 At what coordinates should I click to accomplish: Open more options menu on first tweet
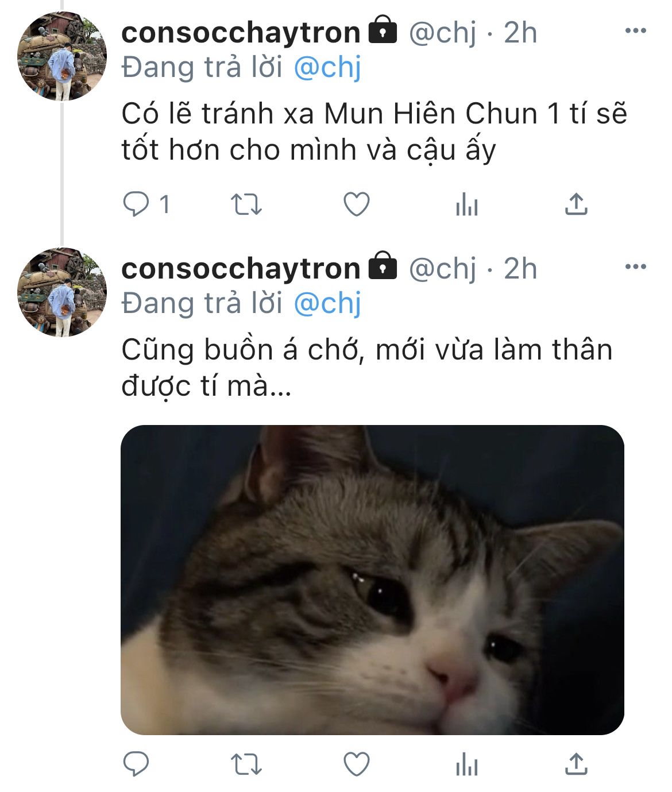(635, 30)
